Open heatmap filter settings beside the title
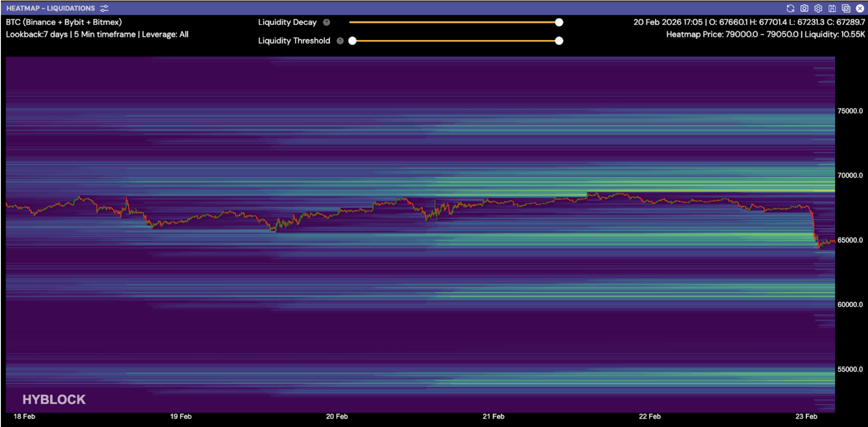The height and width of the screenshot is (427, 868). click(104, 8)
